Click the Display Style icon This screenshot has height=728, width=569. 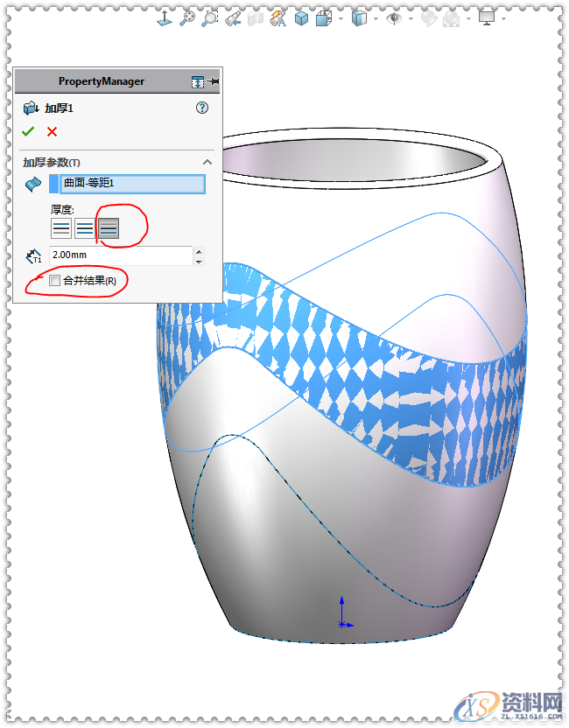(359, 18)
